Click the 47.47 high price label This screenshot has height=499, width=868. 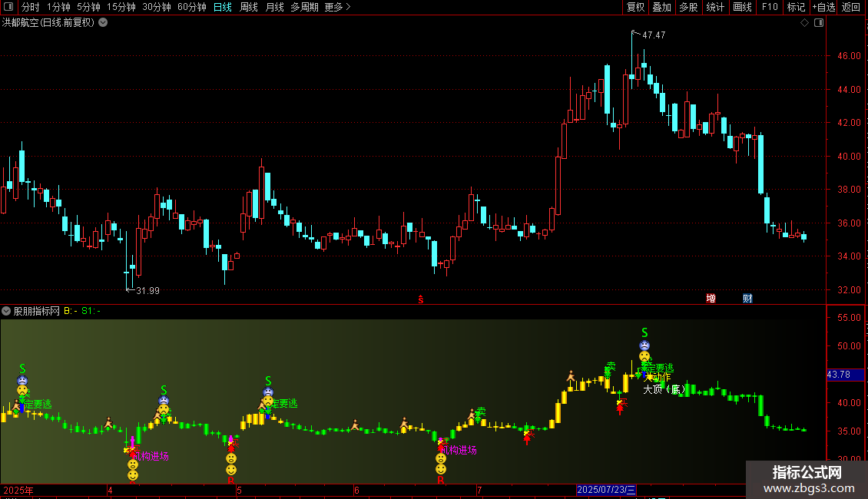click(x=654, y=35)
